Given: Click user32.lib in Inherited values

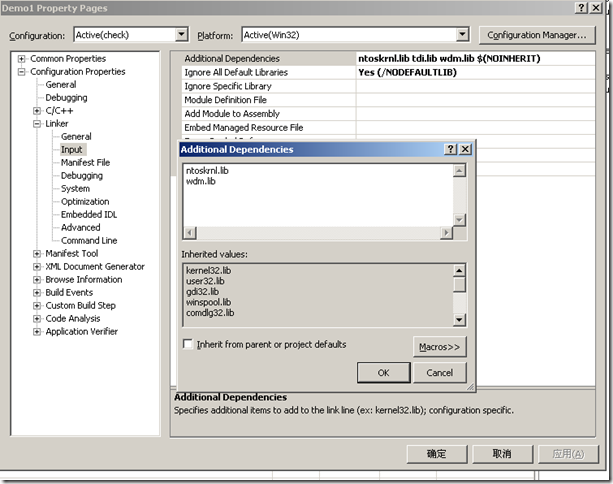Looking at the screenshot, I should [x=205, y=281].
